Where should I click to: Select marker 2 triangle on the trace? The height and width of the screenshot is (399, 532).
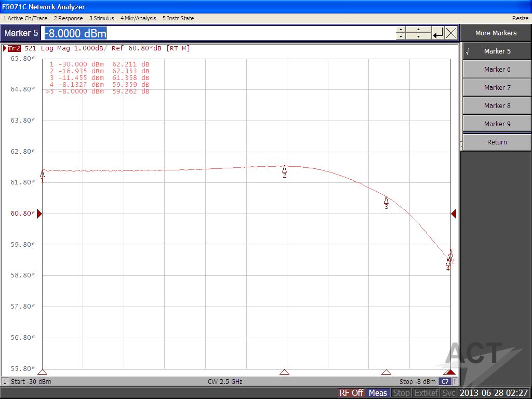tap(284, 169)
